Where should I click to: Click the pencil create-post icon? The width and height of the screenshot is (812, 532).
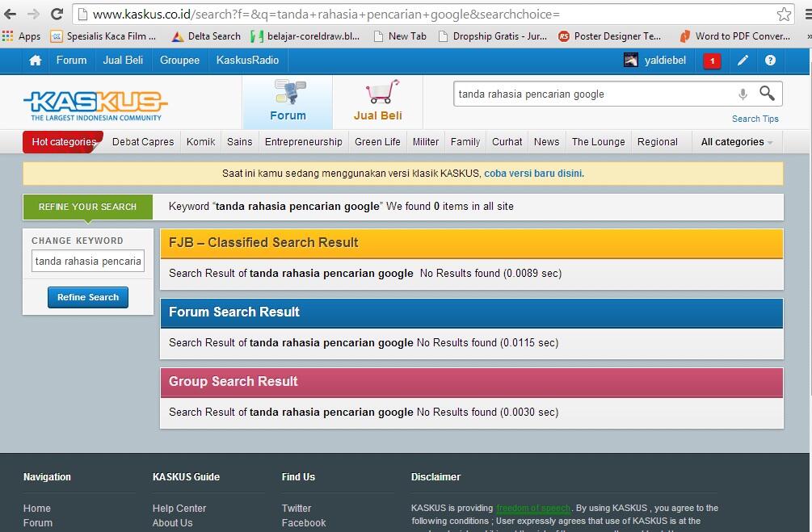tap(743, 61)
